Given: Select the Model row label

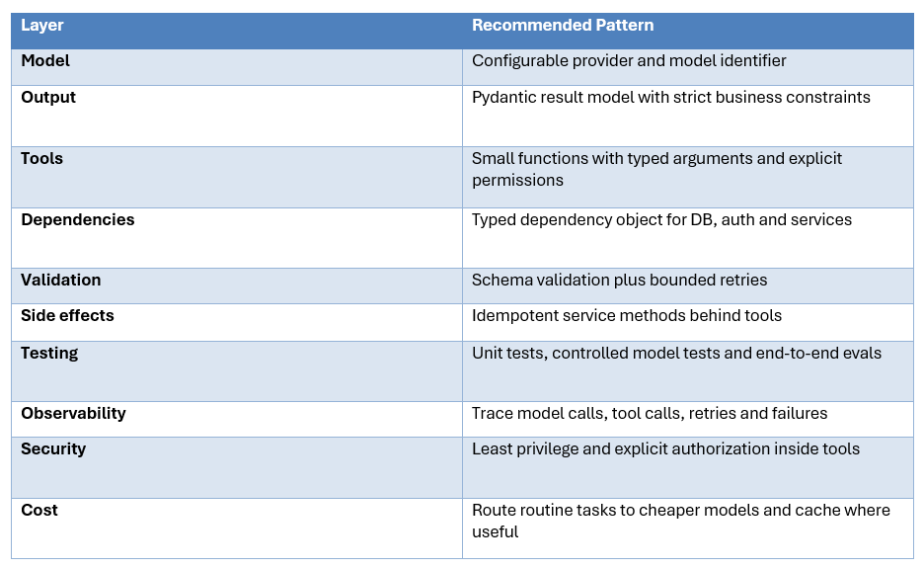Looking at the screenshot, I should [x=45, y=61].
